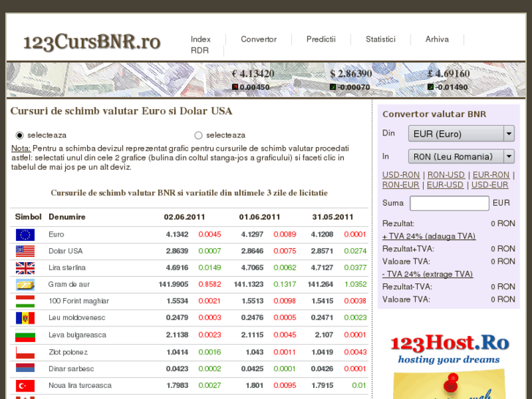The image size is (532, 399).
Task: Open the 123Host.Ro advertisement banner
Action: point(449,365)
